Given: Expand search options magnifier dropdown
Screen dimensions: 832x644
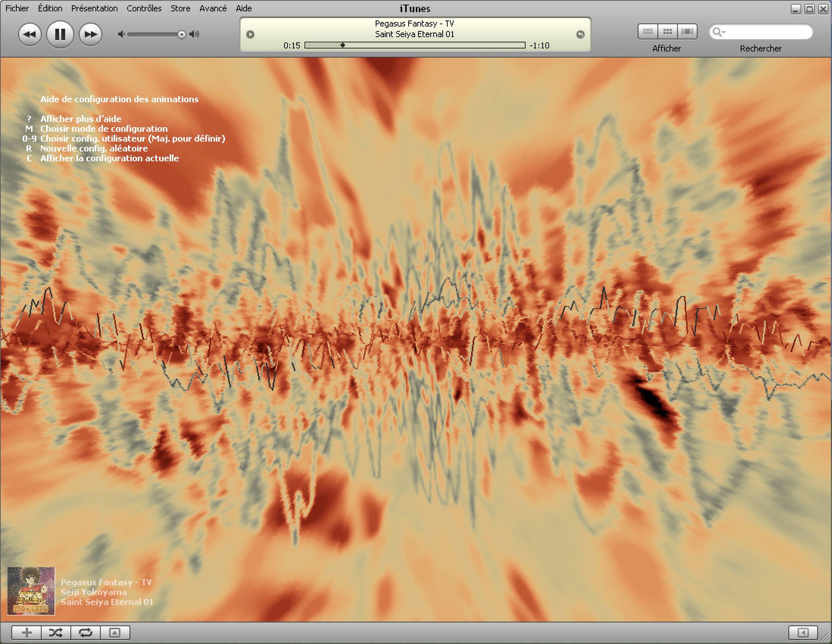Looking at the screenshot, I should point(719,32).
